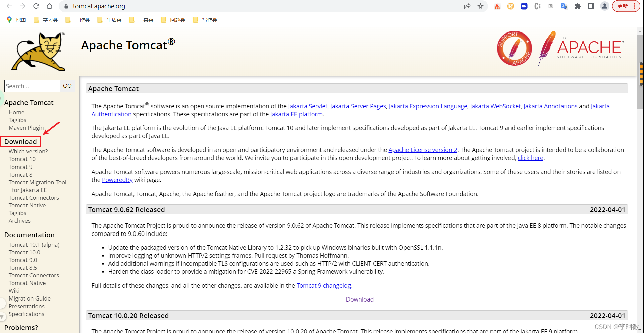This screenshot has width=644, height=333.
Task: Open Tomcat Migration Tool for Jakarta EE
Action: tap(38, 186)
